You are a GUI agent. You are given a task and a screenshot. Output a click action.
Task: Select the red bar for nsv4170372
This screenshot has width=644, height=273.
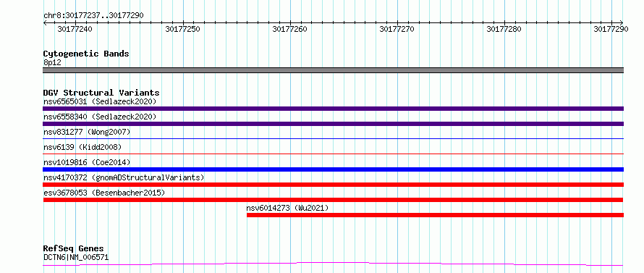(x=333, y=185)
